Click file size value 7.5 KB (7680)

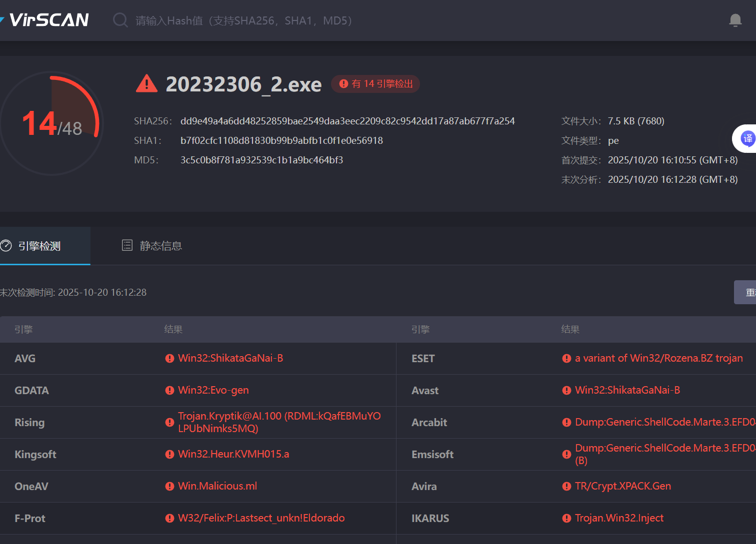(636, 121)
